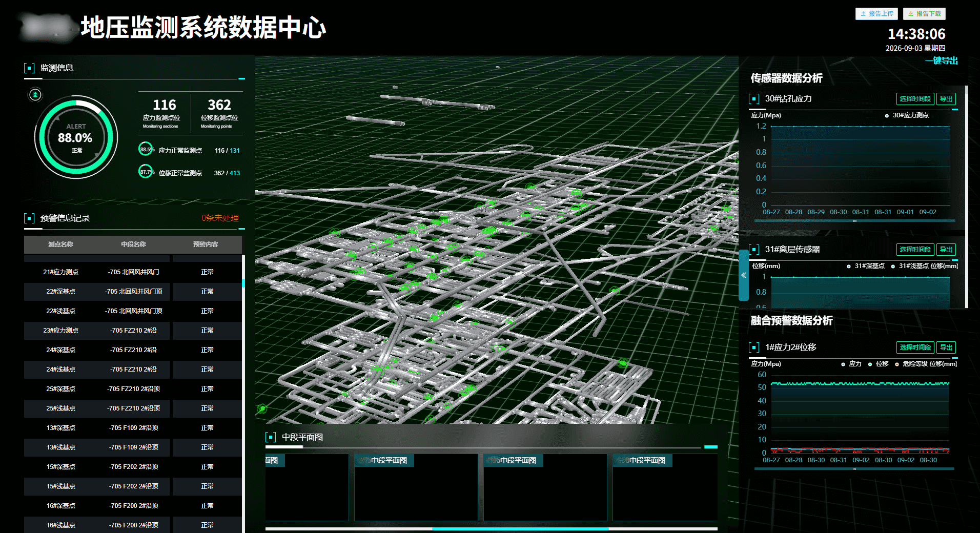Select the 23#应力测点 table row
Image resolution: width=980 pixels, height=533 pixels.
(x=133, y=331)
